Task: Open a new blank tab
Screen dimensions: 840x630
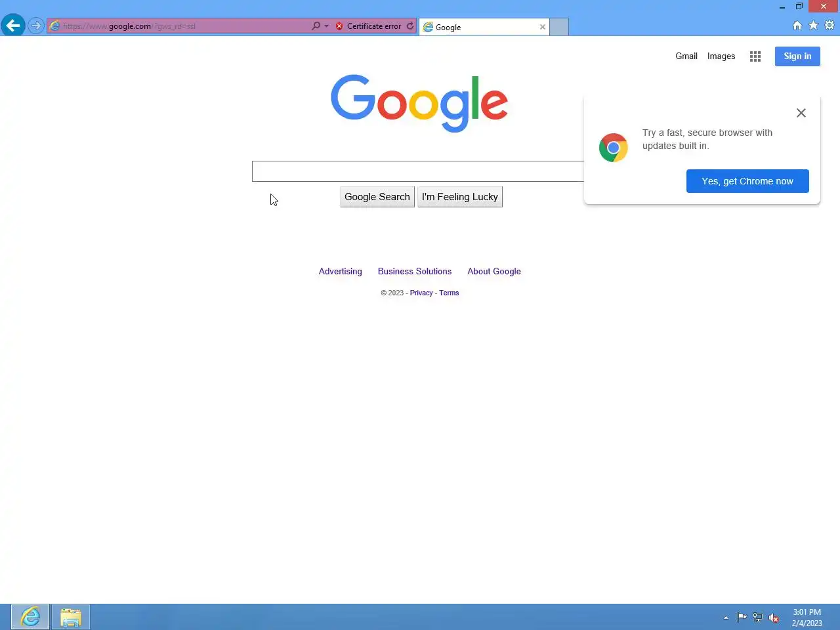Action: pos(559,27)
